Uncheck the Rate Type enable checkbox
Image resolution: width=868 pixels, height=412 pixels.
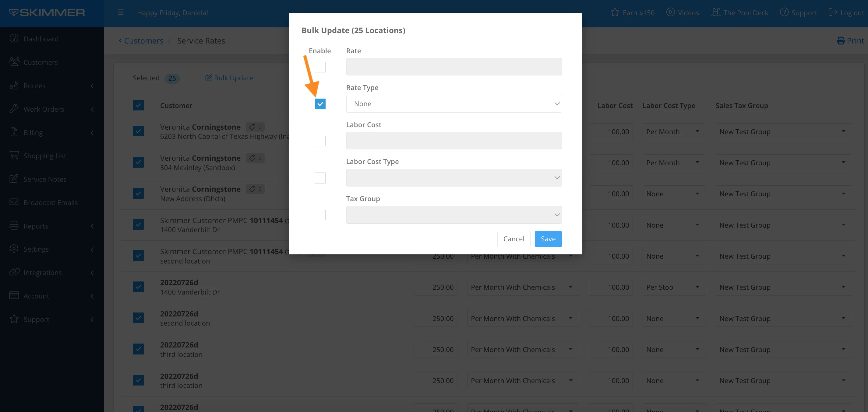320,104
